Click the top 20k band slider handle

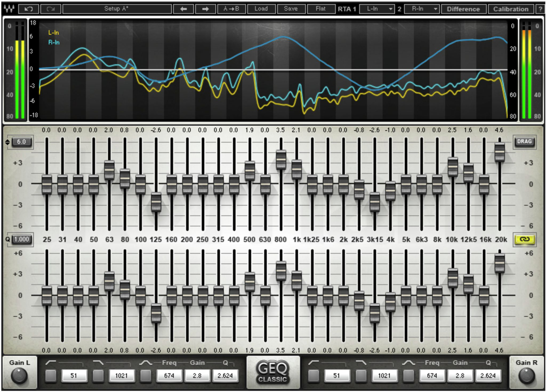click(500, 152)
